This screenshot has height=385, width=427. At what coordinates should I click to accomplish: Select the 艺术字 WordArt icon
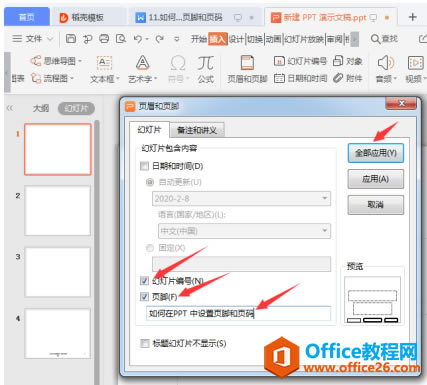pos(142,62)
